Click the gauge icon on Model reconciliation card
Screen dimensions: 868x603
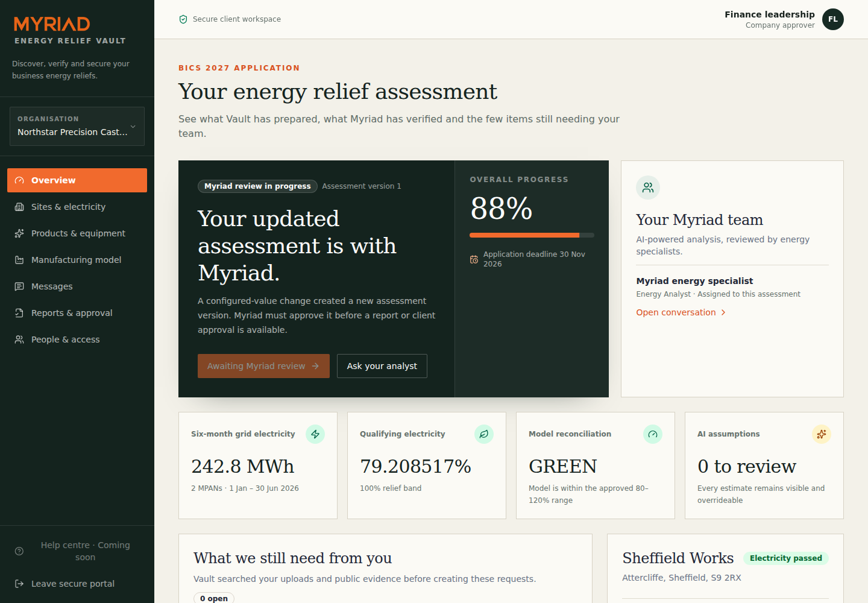click(x=653, y=434)
